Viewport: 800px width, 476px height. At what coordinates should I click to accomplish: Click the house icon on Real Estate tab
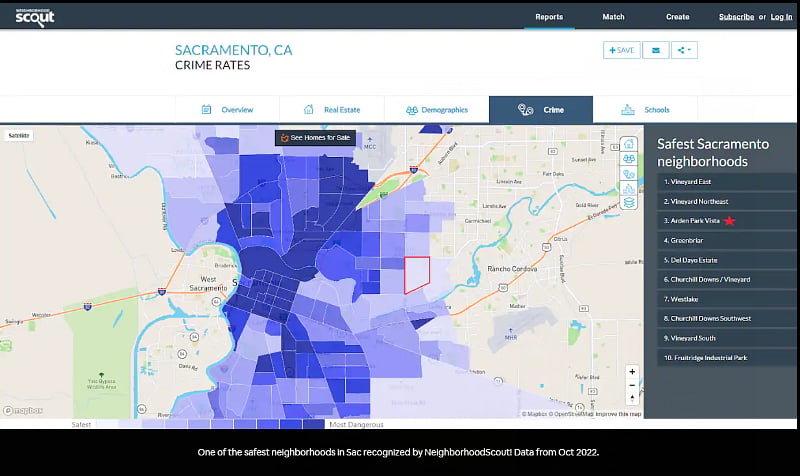(x=309, y=109)
